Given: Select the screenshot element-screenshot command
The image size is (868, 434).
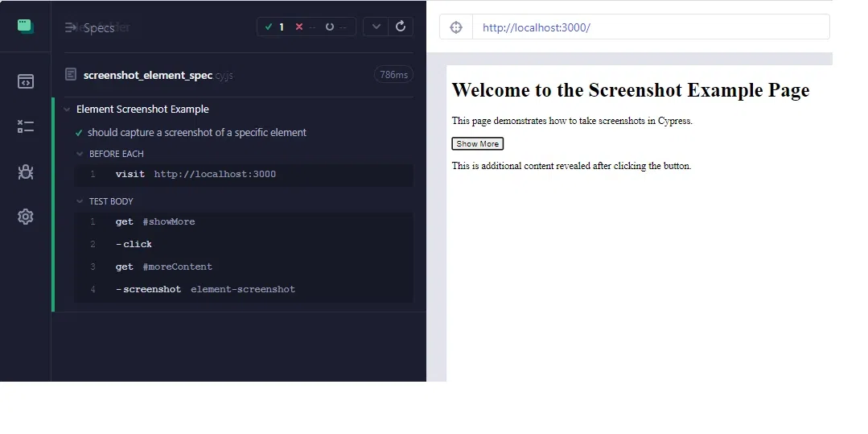Looking at the screenshot, I should point(244,289).
